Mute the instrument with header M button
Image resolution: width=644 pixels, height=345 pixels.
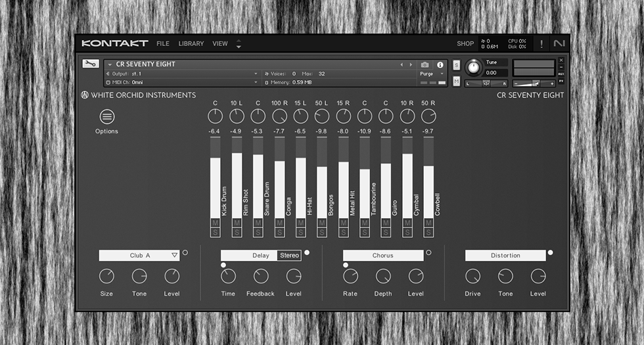(x=456, y=81)
